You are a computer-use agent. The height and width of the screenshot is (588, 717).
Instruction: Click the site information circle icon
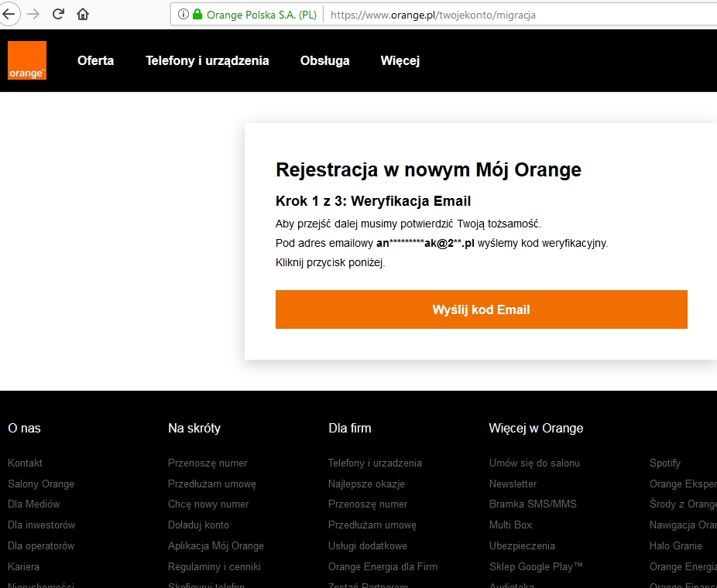pos(184,13)
